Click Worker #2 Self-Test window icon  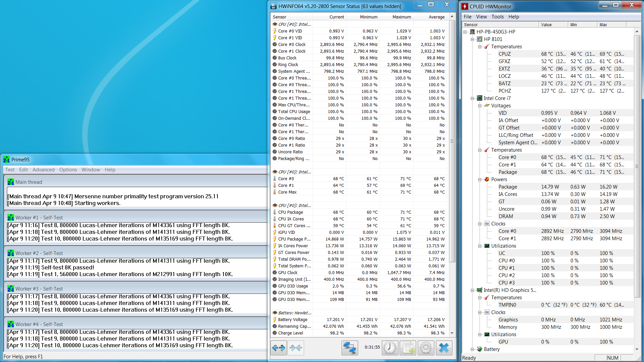(x=11, y=253)
